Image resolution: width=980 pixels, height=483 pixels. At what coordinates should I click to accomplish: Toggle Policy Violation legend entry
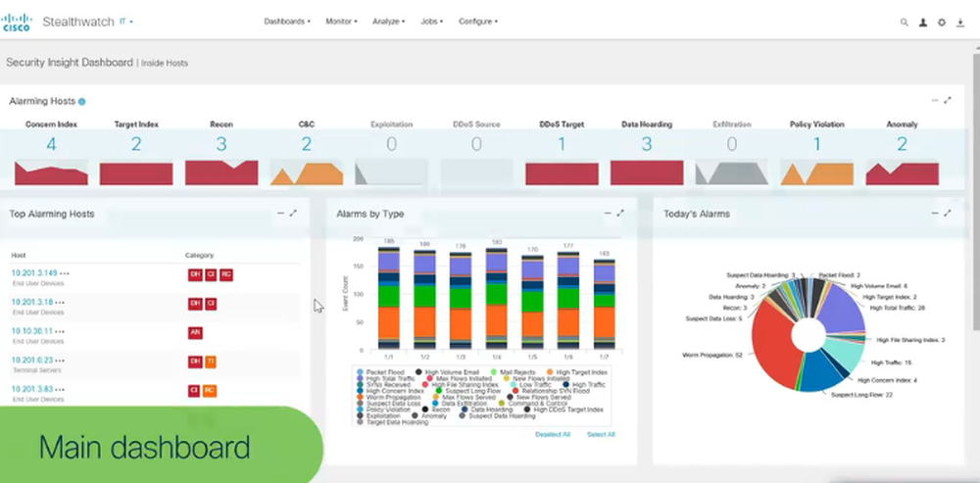(x=384, y=410)
